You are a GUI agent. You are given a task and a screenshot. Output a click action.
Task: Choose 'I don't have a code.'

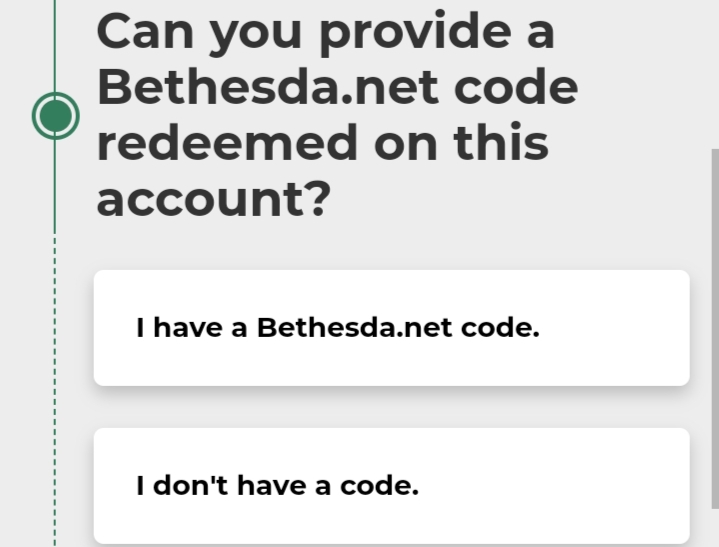point(392,486)
